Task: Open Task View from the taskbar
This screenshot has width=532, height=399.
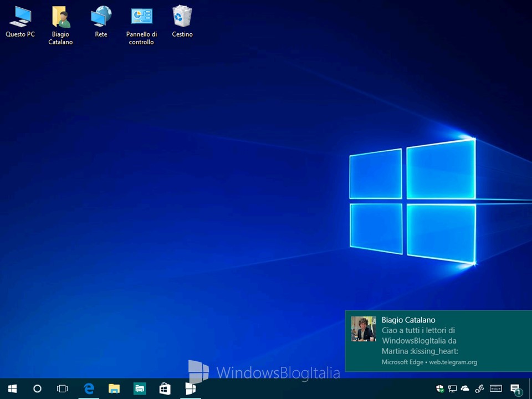Action: coord(63,388)
